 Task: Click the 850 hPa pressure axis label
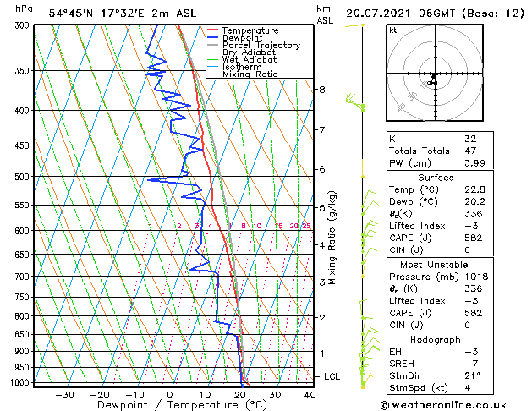(x=23, y=334)
